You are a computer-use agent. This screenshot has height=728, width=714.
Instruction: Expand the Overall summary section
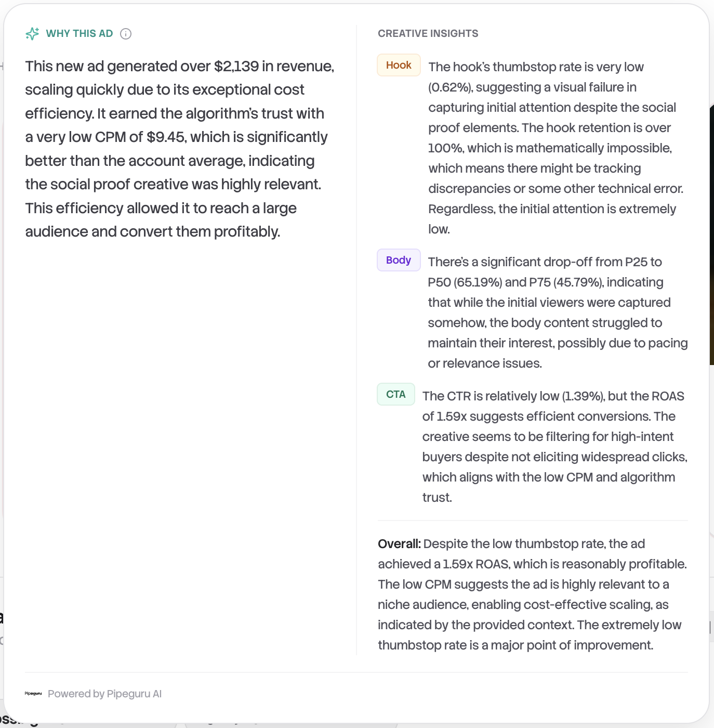point(399,543)
